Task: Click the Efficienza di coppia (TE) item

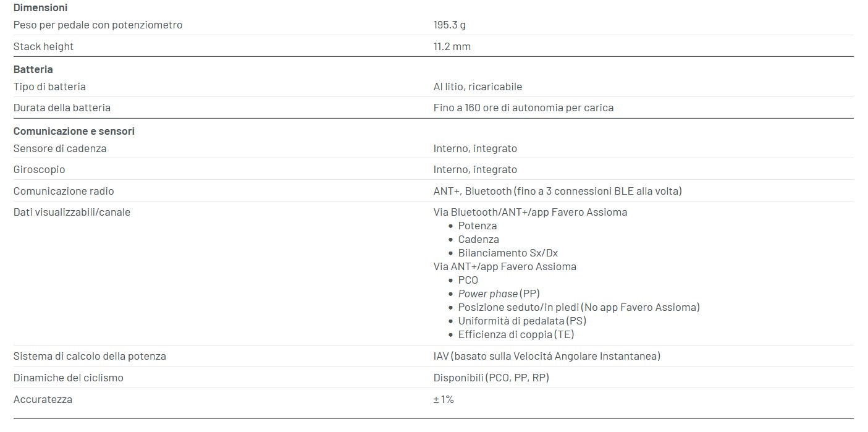Action: [x=516, y=334]
